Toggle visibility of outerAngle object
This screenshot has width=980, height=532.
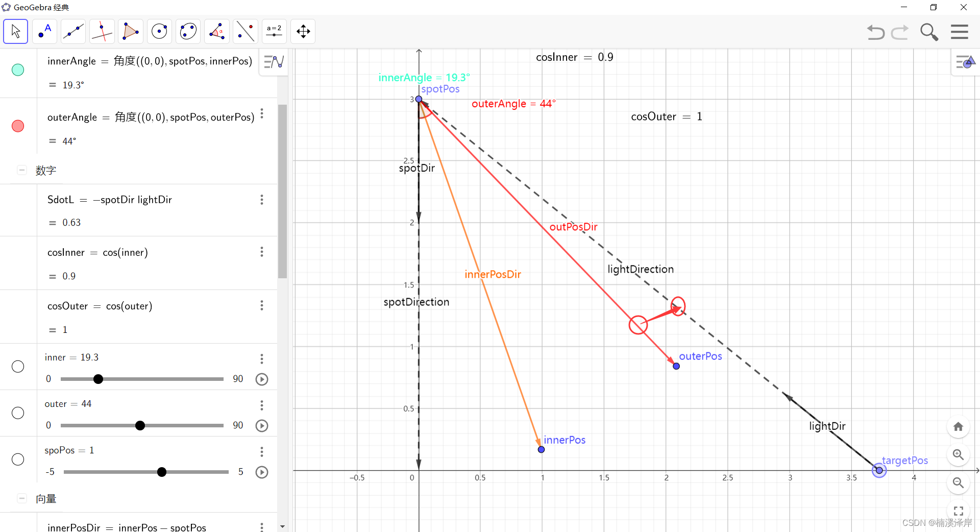[18, 126]
